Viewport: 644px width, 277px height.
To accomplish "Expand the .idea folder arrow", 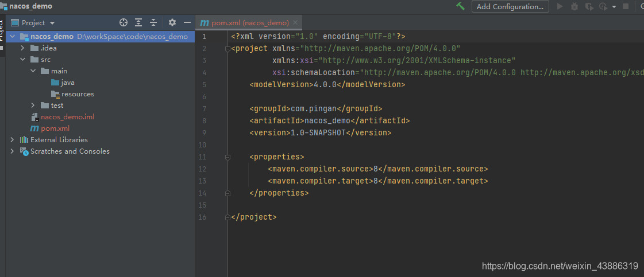I will (x=23, y=48).
